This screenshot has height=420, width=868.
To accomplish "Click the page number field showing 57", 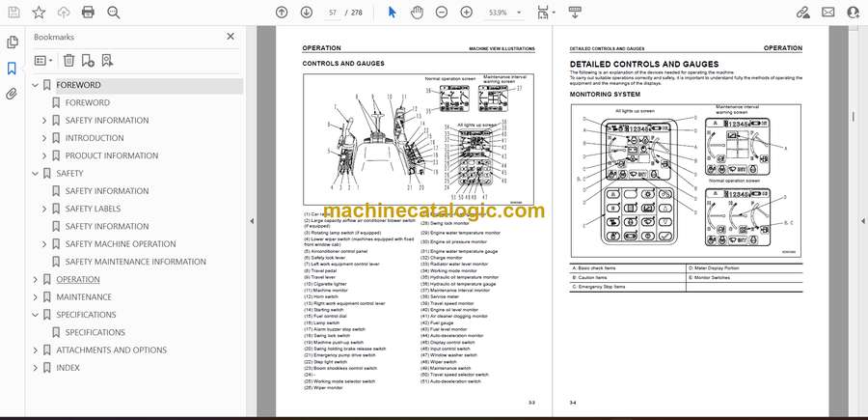I will [332, 13].
